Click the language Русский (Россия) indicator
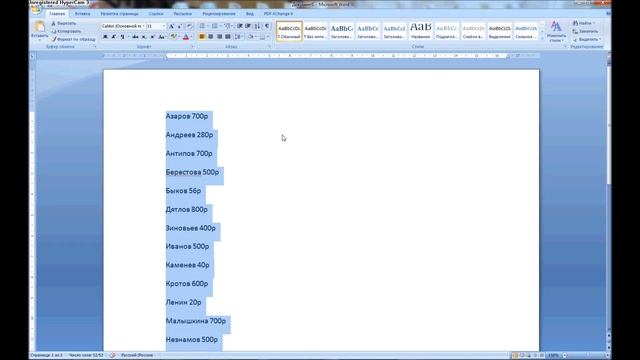Image resolution: width=640 pixels, height=360 pixels. pos(137,355)
